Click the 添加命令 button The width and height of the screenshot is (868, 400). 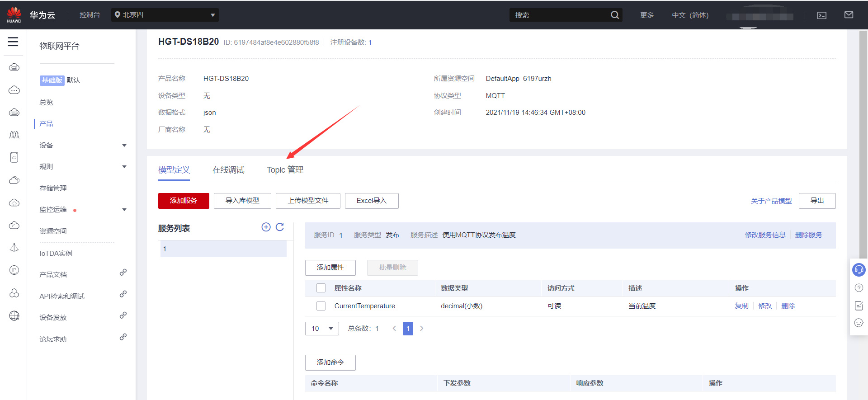pos(330,362)
